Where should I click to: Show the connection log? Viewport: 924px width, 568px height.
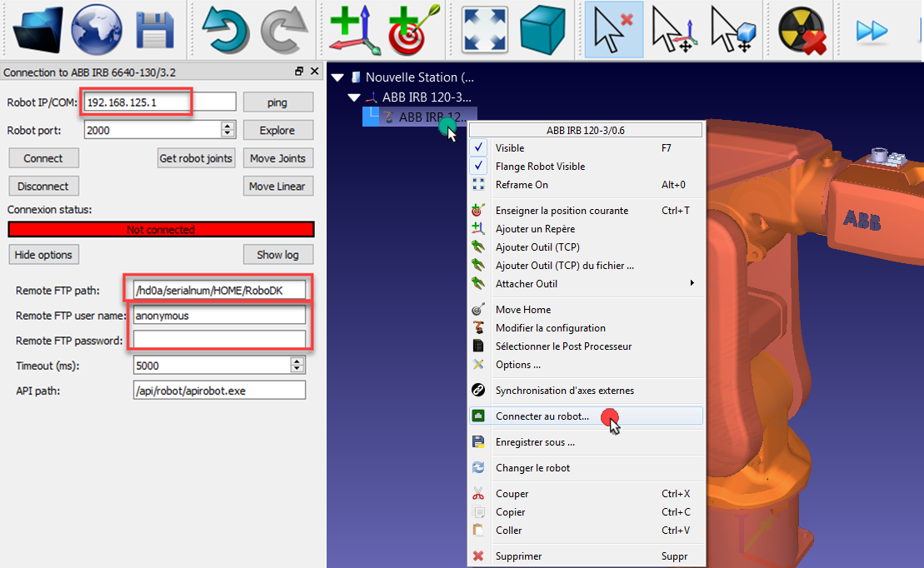277,255
